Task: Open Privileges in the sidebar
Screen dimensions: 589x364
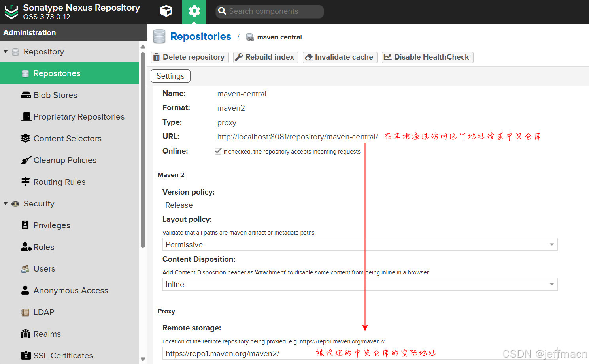Action: tap(70, 225)
